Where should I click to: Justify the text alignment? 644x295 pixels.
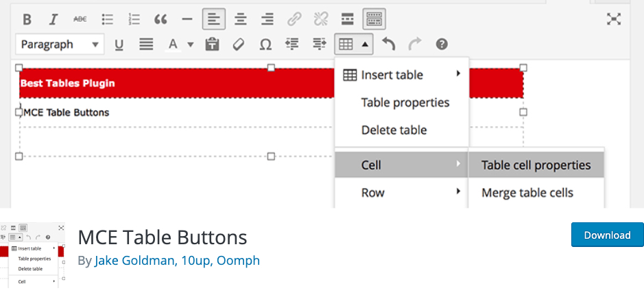coord(146,45)
